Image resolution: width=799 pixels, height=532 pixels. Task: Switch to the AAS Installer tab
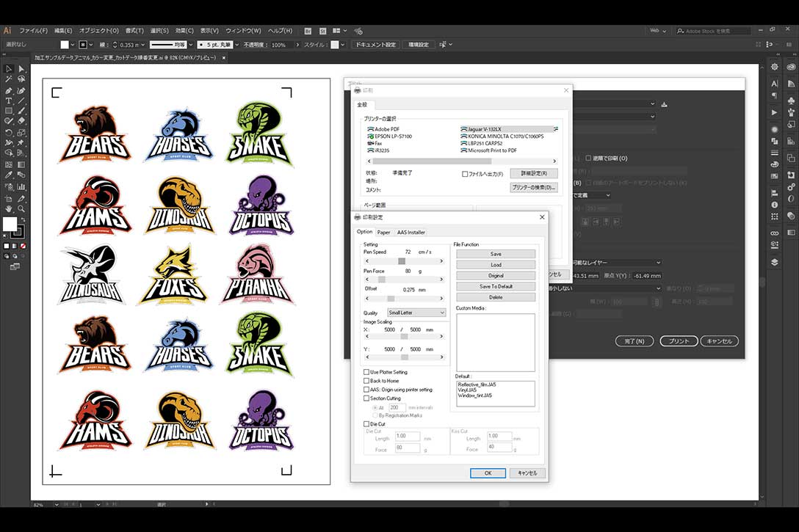pyautogui.click(x=411, y=232)
